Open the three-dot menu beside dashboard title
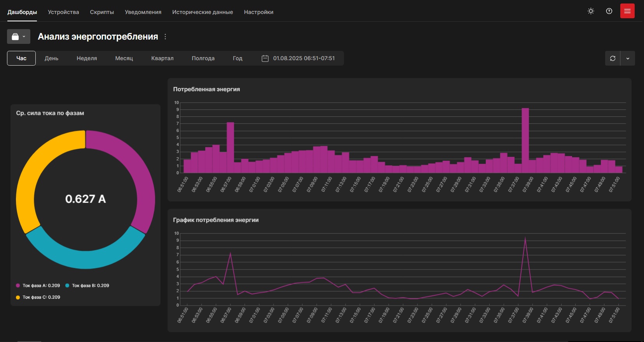 point(165,36)
